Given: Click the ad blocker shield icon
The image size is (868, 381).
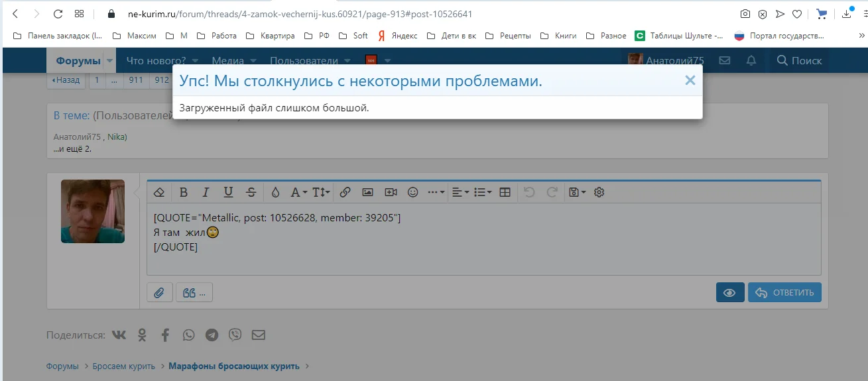Looking at the screenshot, I should [763, 14].
